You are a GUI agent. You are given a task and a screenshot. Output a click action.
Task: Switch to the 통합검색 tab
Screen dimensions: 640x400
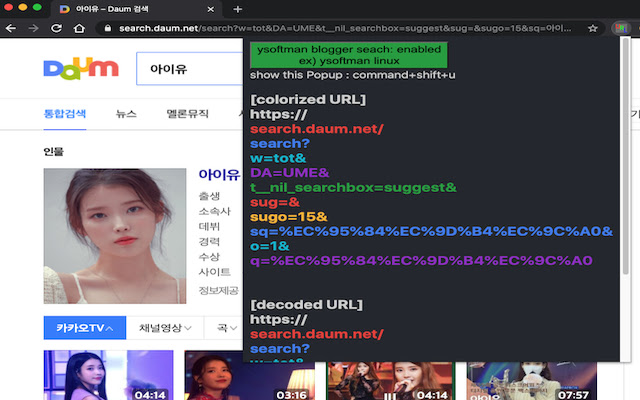(x=64, y=114)
